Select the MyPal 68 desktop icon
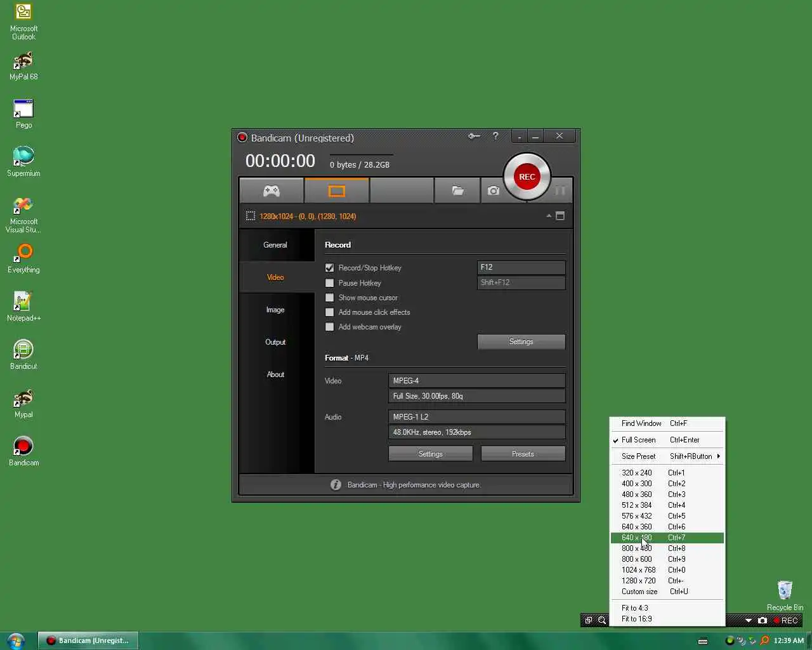 tap(23, 66)
